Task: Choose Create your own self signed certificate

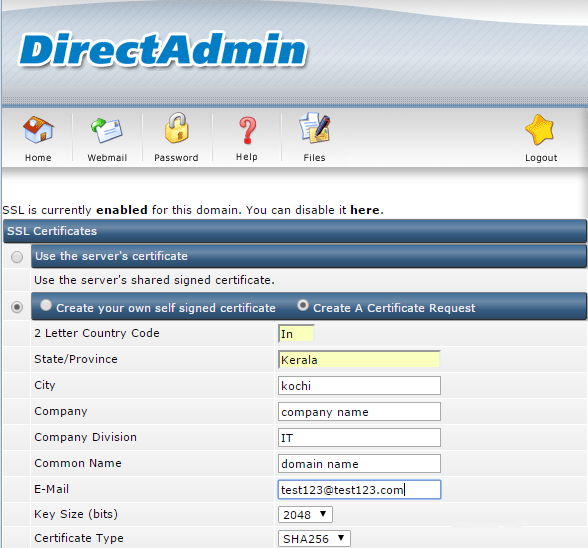Action: pos(46,305)
